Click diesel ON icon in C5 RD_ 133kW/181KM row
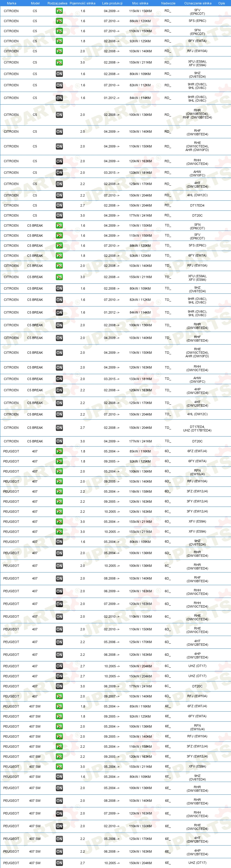This screenshot has height=868, width=231. tap(59, 173)
